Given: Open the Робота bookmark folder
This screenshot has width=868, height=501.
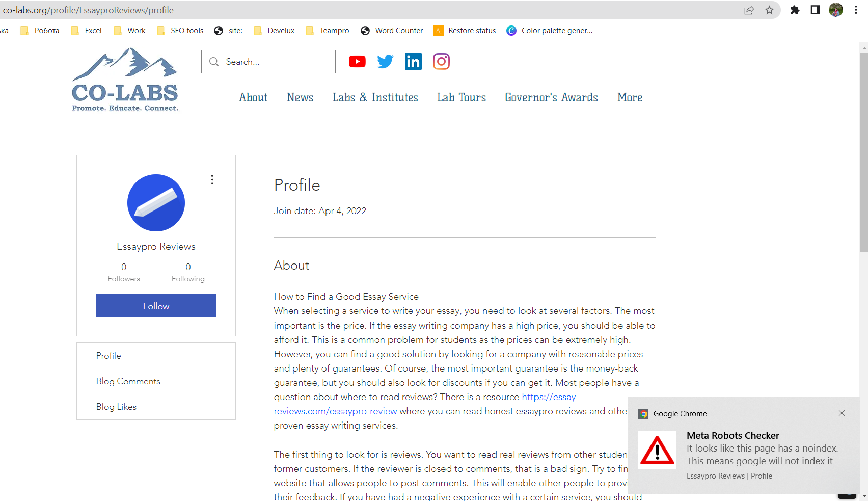Looking at the screenshot, I should [x=40, y=31].
